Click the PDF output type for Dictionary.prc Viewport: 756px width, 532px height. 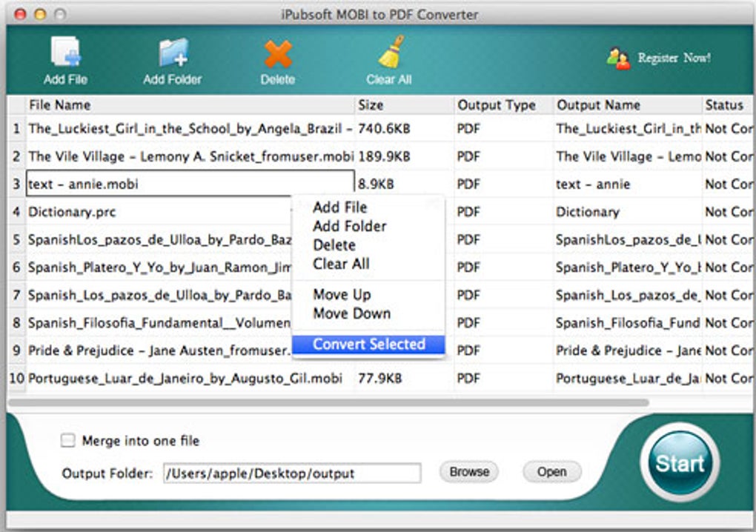(x=468, y=212)
